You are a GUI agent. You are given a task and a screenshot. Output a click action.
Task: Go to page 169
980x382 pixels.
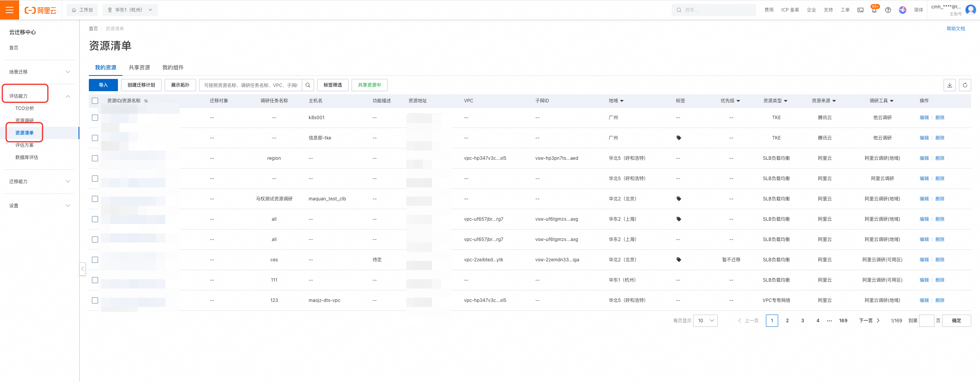tap(843, 321)
